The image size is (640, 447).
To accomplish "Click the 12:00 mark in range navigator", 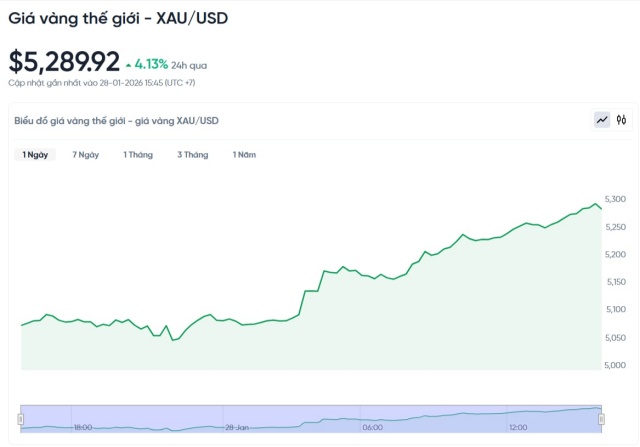I will point(518,427).
